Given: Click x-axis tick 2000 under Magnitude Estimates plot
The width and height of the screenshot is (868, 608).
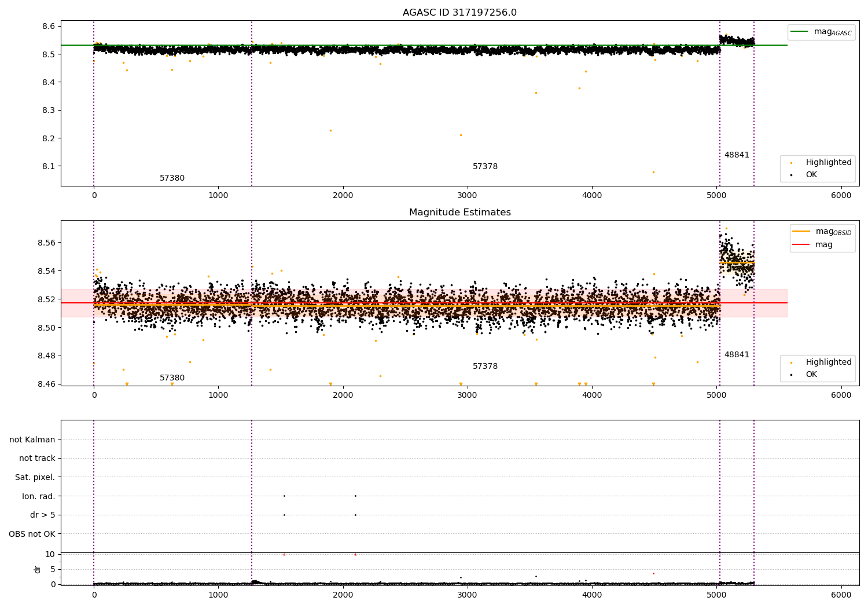Looking at the screenshot, I should click(343, 395).
